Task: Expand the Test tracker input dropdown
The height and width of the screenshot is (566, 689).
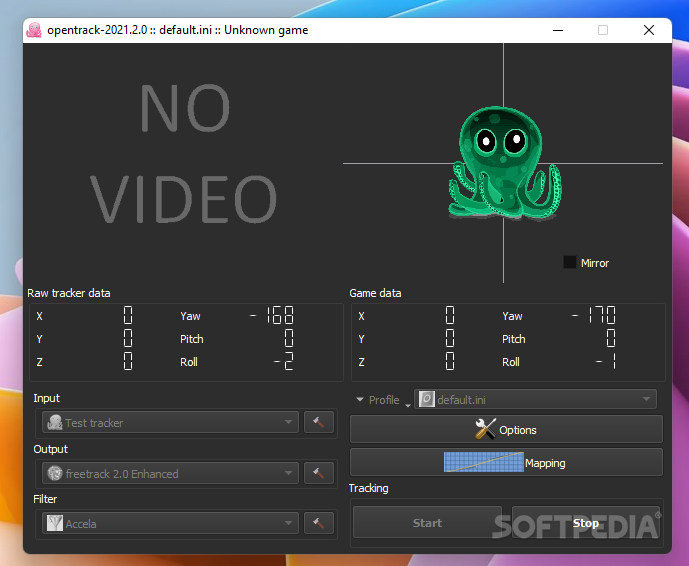Action: click(x=170, y=422)
